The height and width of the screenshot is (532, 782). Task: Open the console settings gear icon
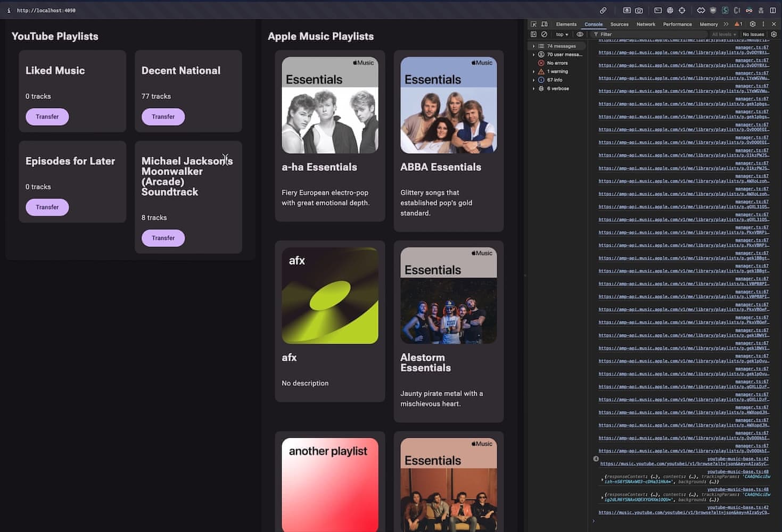773,34
